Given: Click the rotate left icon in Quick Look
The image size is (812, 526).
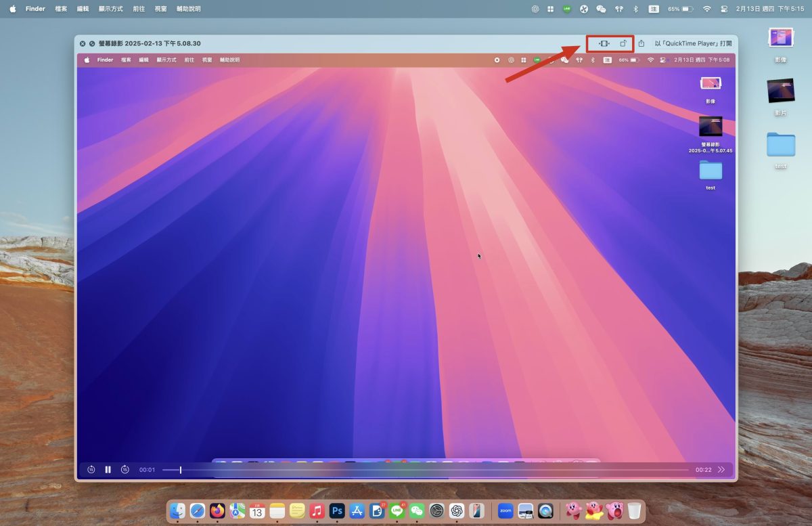Looking at the screenshot, I should click(x=623, y=43).
